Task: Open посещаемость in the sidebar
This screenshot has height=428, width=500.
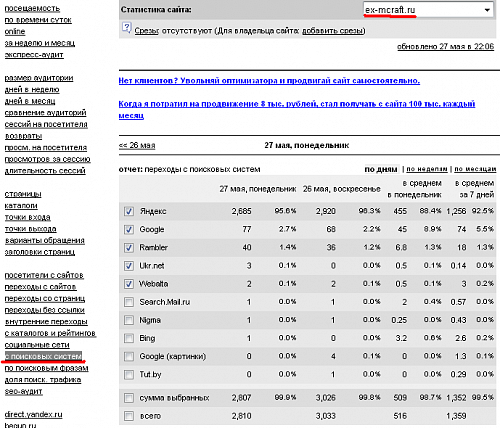Action: [x=32, y=8]
